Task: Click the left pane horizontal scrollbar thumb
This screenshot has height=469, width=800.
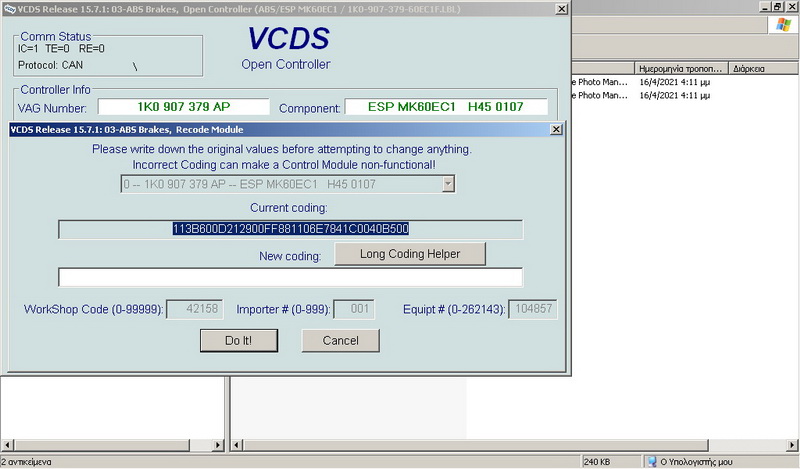Action: pyautogui.click(x=101, y=445)
